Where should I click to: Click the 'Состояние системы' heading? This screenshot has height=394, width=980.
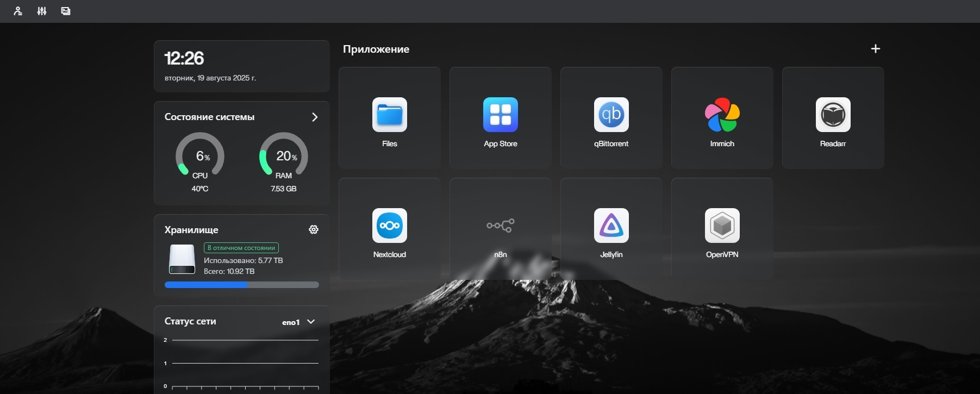tap(209, 117)
